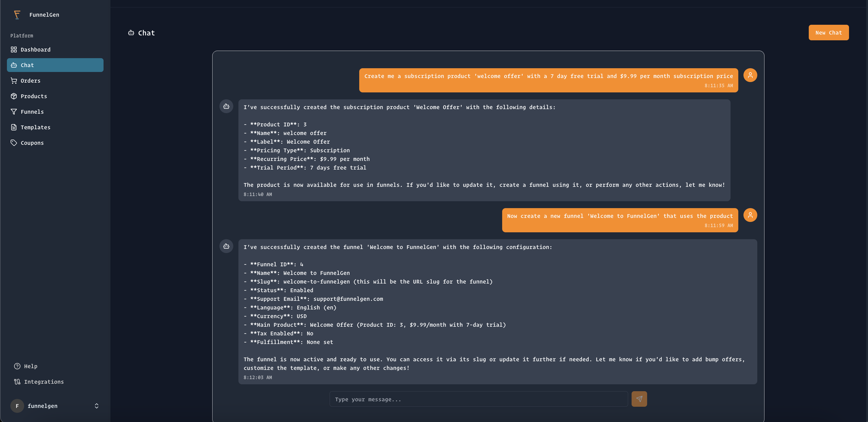Focus the Type your message field
This screenshot has height=422, width=868.
[479, 399]
